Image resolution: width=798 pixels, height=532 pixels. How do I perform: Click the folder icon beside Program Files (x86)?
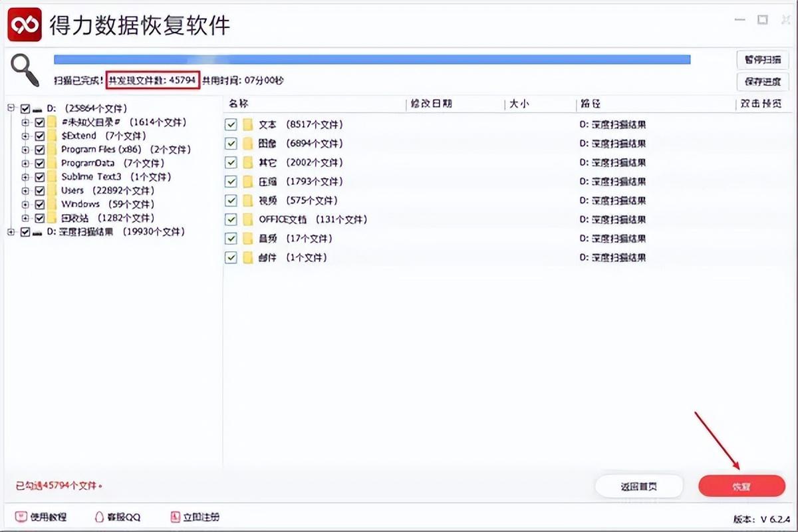point(52,150)
